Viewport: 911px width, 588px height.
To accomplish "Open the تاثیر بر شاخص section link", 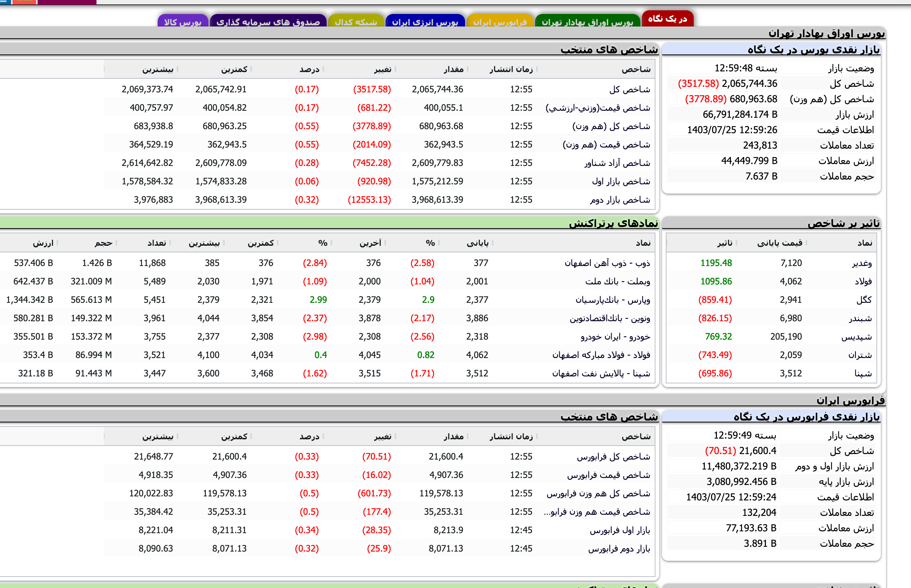I will point(854,224).
